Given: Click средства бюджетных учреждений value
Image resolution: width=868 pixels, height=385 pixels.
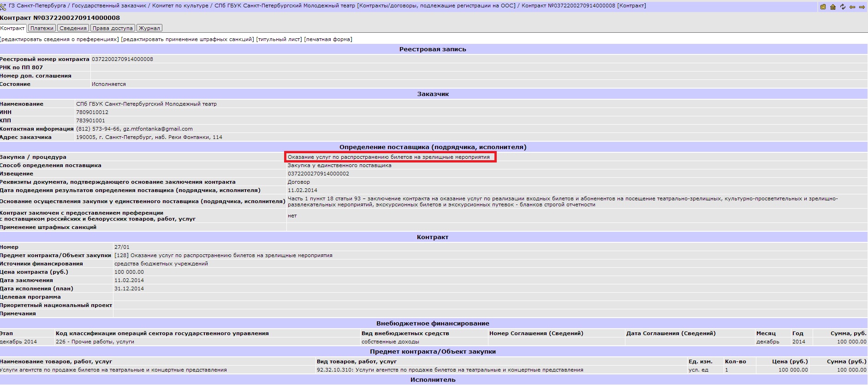Looking at the screenshot, I should click(161, 264).
